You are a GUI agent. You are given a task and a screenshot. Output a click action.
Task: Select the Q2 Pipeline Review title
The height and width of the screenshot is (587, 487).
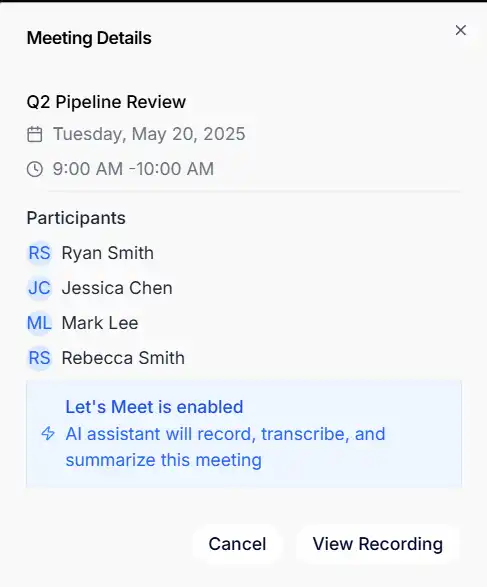(x=106, y=102)
